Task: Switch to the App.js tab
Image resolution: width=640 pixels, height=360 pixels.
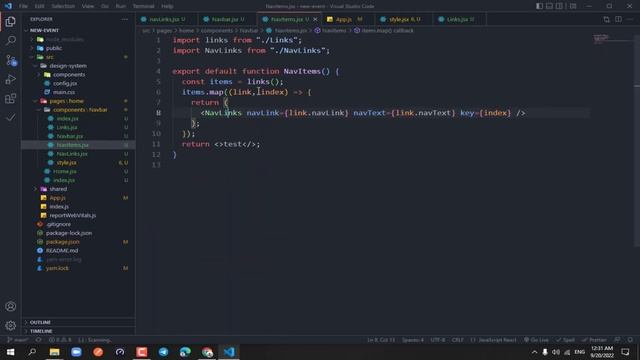Action: [348, 19]
